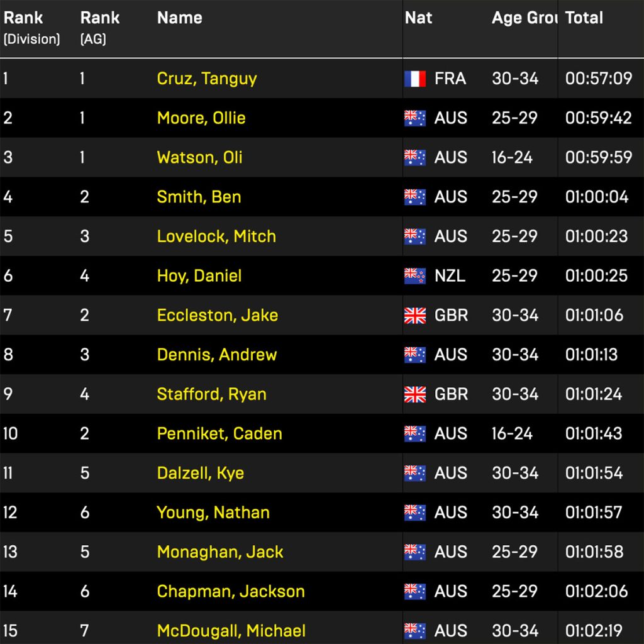This screenshot has width=644, height=644.
Task: Open athlete Cruz, Tanguy's results
Action: click(x=207, y=79)
